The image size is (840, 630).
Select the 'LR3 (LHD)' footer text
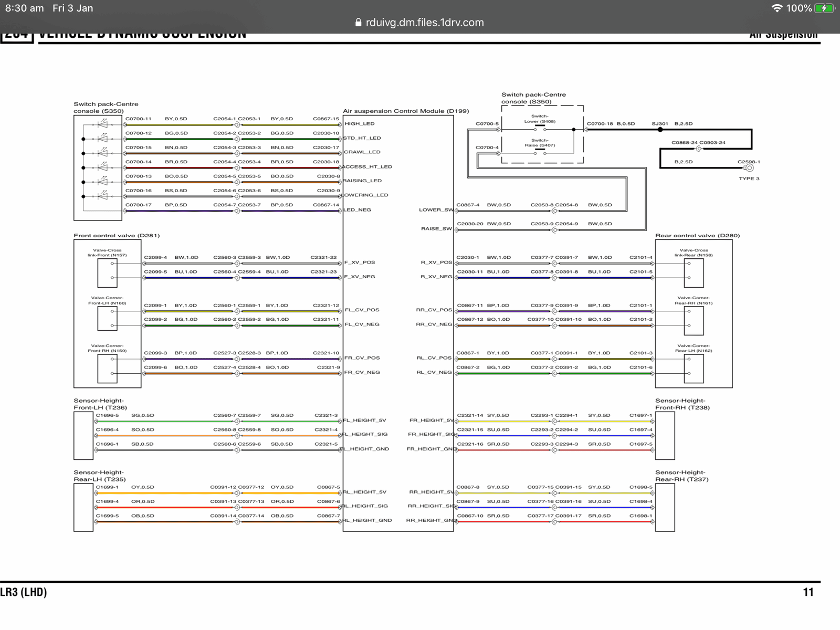click(x=24, y=592)
